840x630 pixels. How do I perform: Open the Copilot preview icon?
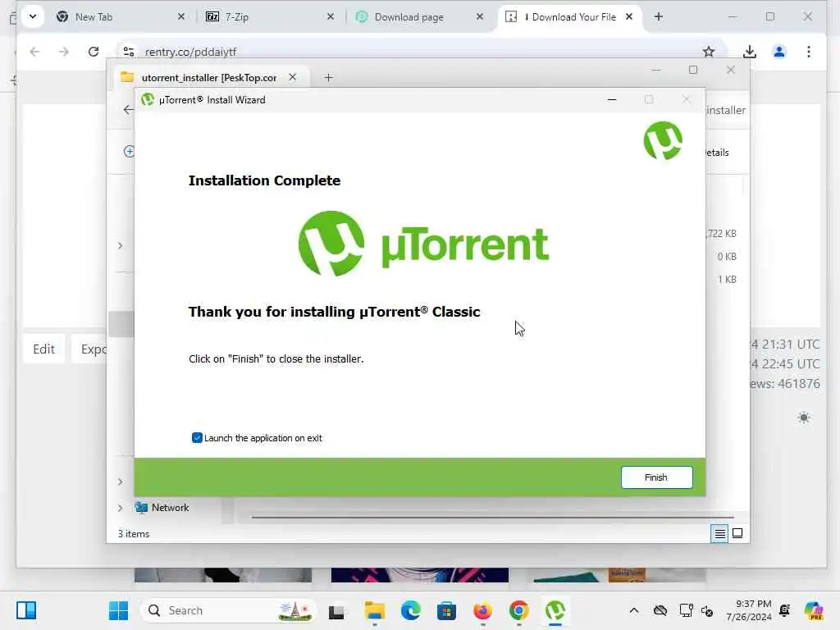(815, 610)
